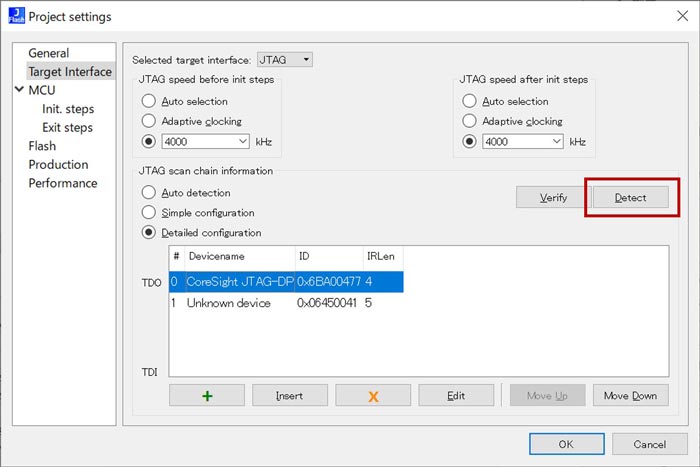The height and width of the screenshot is (467, 700).
Task: Open the Selected target interface JTAG dropdown
Action: tap(285, 59)
